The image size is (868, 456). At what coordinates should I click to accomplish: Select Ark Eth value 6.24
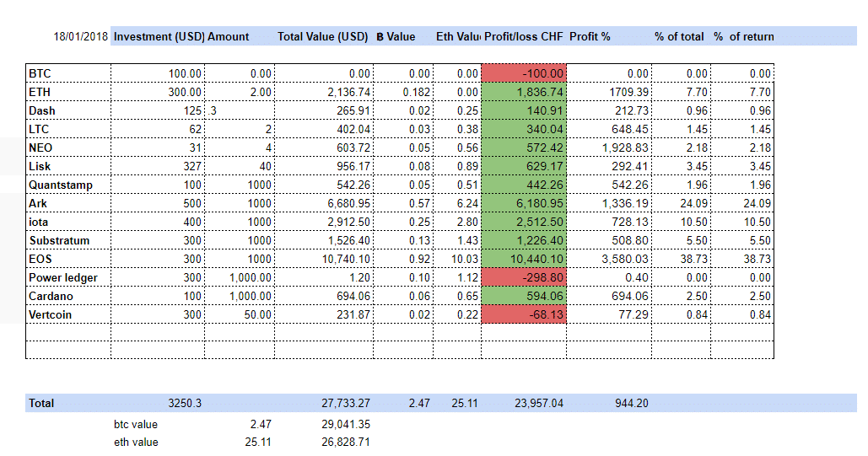pos(468,203)
